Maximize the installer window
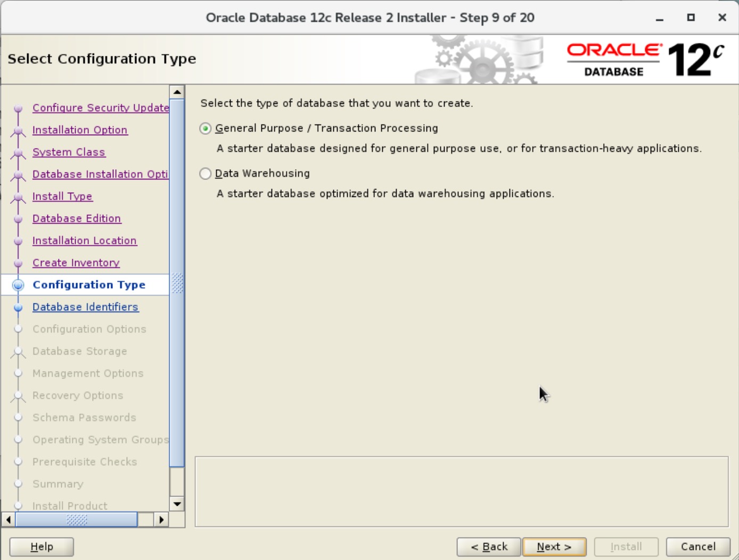 (691, 18)
